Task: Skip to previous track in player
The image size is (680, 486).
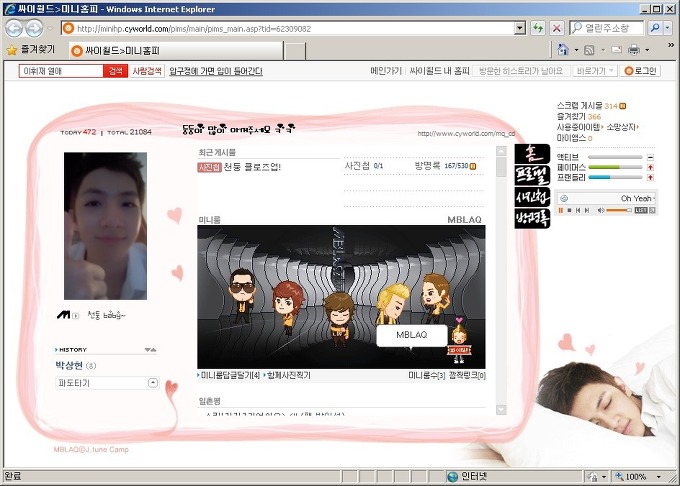Action: click(x=578, y=210)
